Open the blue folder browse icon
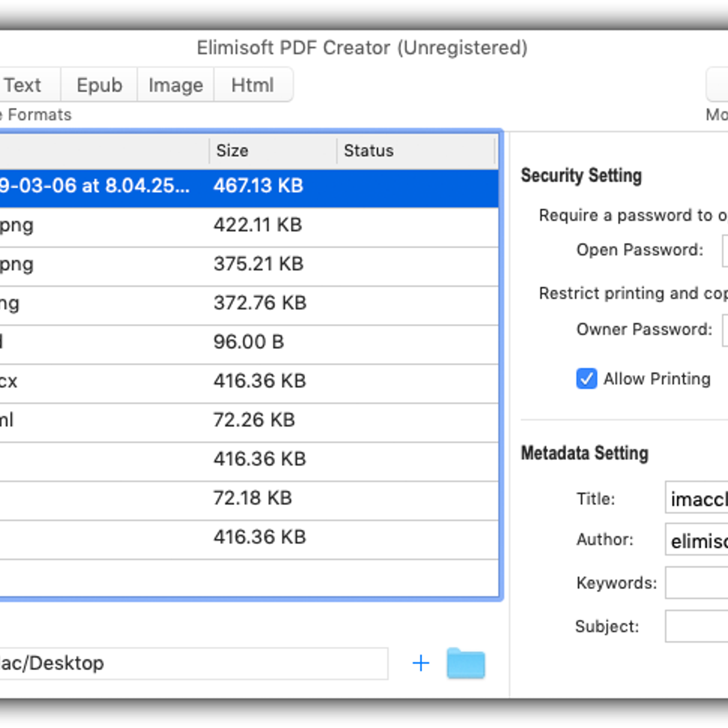728x728 pixels. tap(466, 663)
